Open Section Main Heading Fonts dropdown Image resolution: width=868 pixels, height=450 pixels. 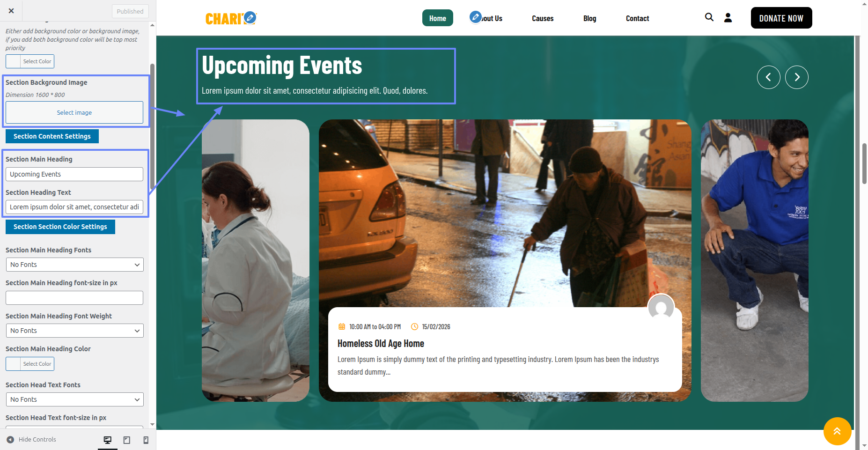(x=74, y=265)
